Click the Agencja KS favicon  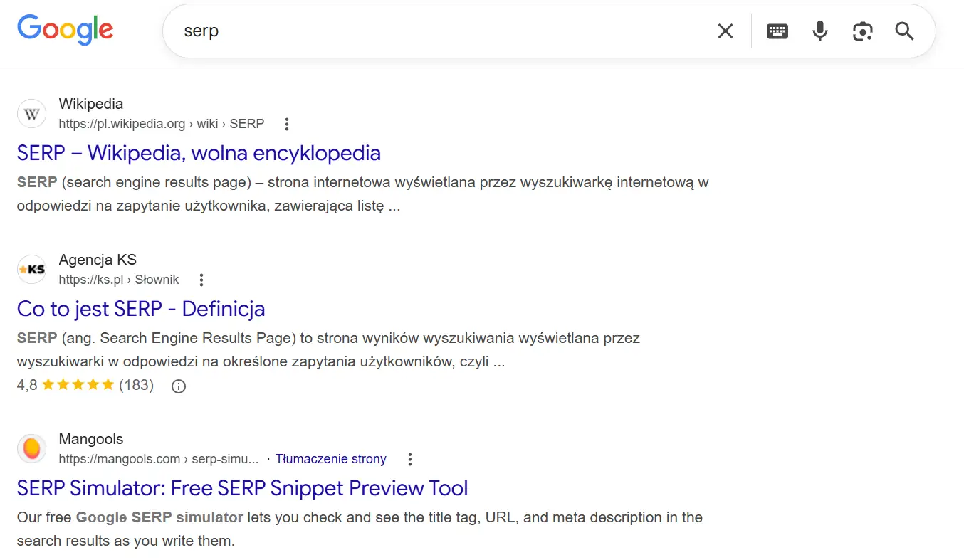coord(31,269)
